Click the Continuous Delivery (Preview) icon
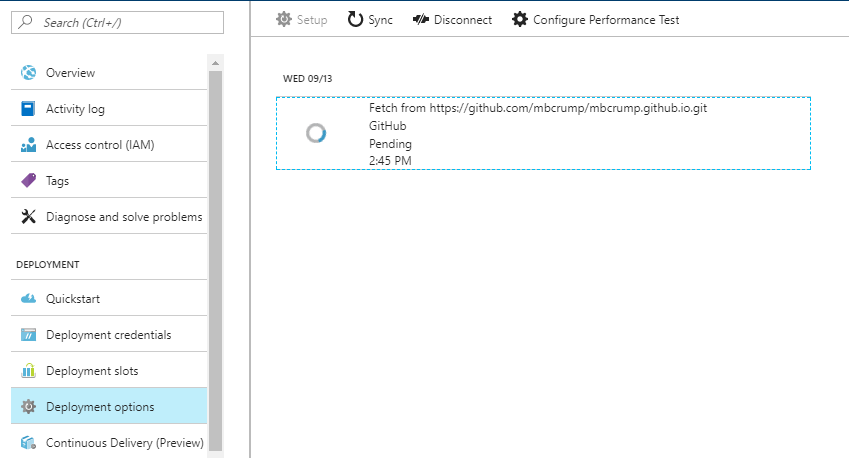The image size is (849, 458). tap(28, 442)
